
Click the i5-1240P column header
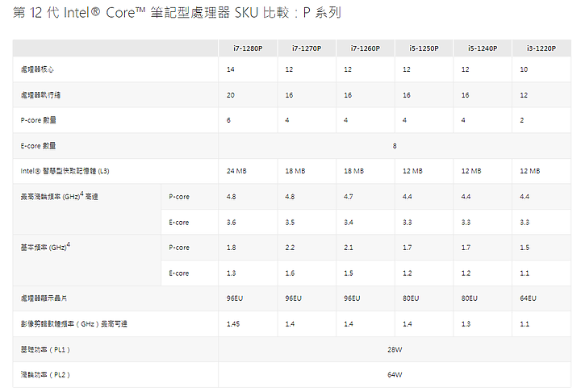click(x=483, y=48)
